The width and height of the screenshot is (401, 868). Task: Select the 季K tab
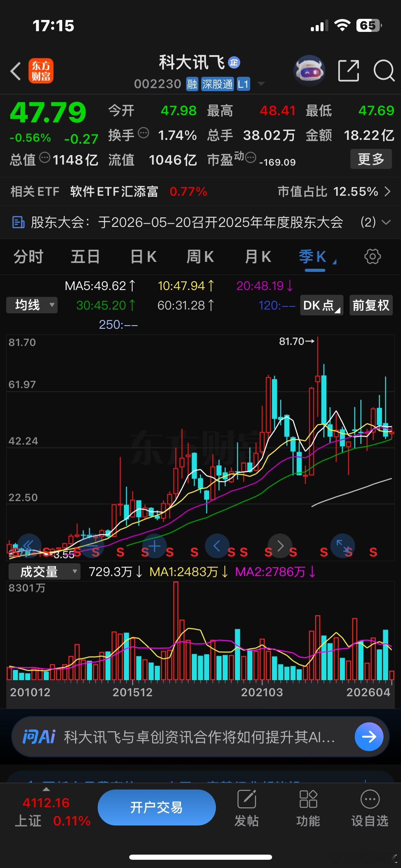point(313,256)
